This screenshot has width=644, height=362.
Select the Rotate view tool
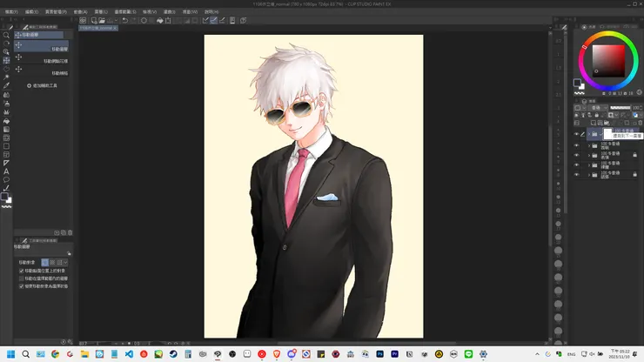6,44
